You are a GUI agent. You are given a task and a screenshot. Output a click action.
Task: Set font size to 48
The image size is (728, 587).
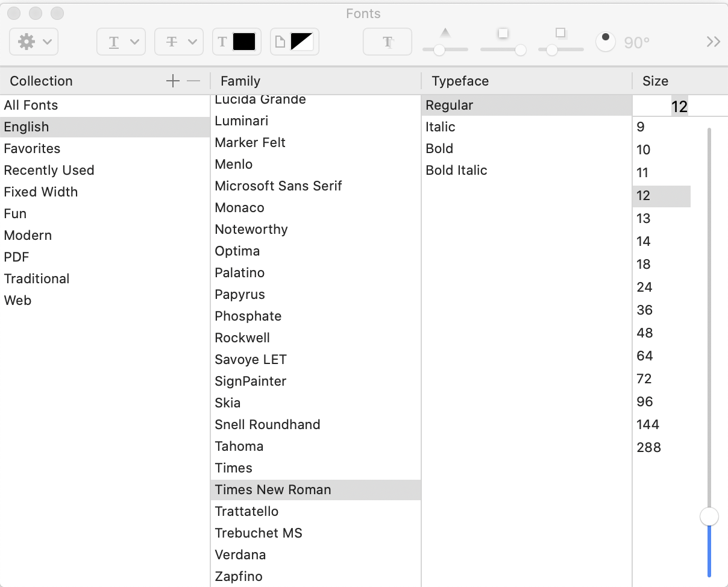(x=662, y=333)
